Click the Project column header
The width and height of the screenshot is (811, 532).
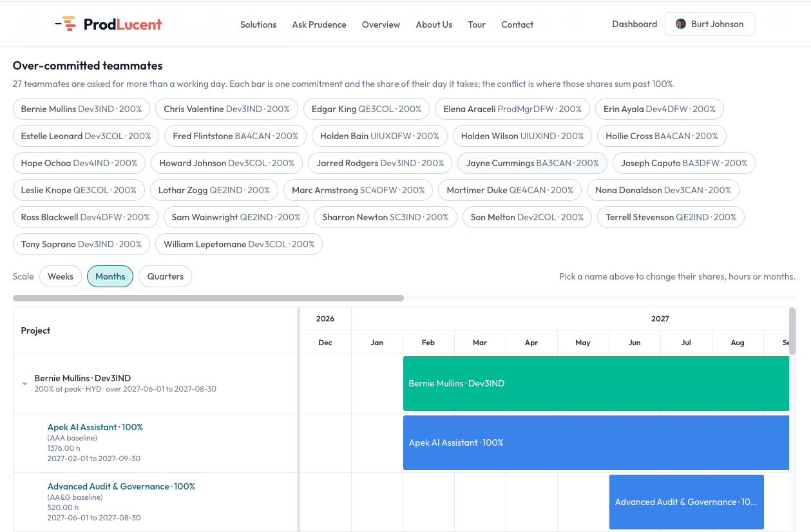click(x=155, y=330)
